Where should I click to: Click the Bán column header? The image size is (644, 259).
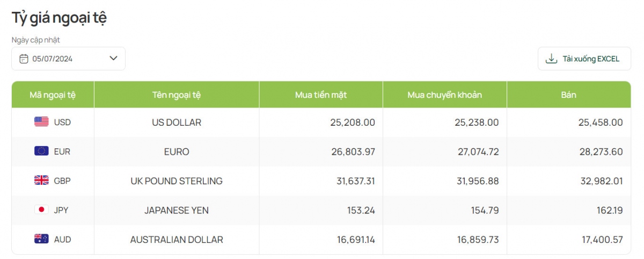click(x=569, y=95)
